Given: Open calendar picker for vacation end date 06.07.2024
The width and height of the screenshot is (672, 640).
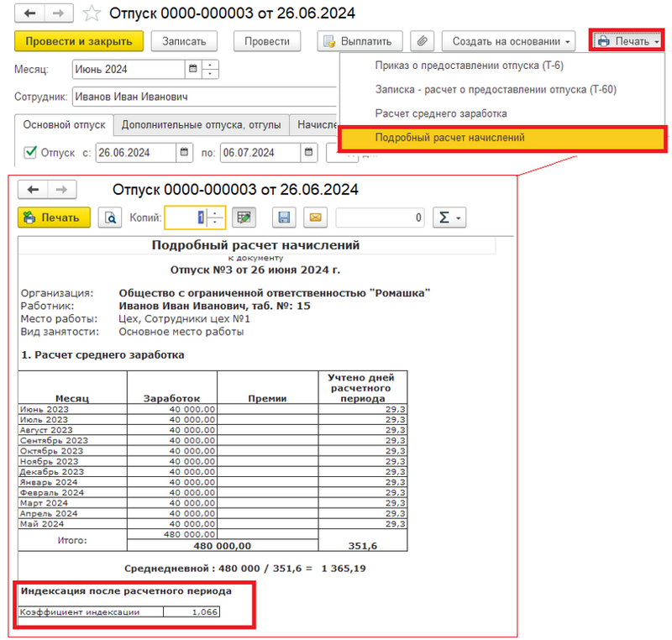Looking at the screenshot, I should (x=309, y=153).
